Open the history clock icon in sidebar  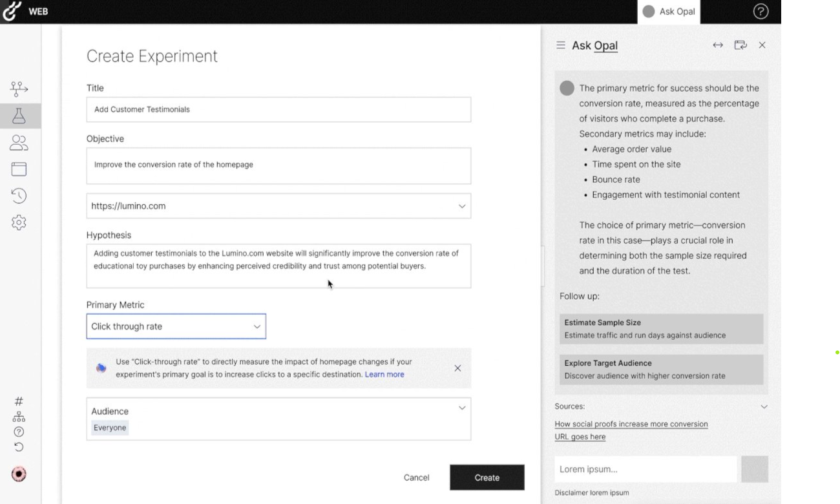[19, 196]
